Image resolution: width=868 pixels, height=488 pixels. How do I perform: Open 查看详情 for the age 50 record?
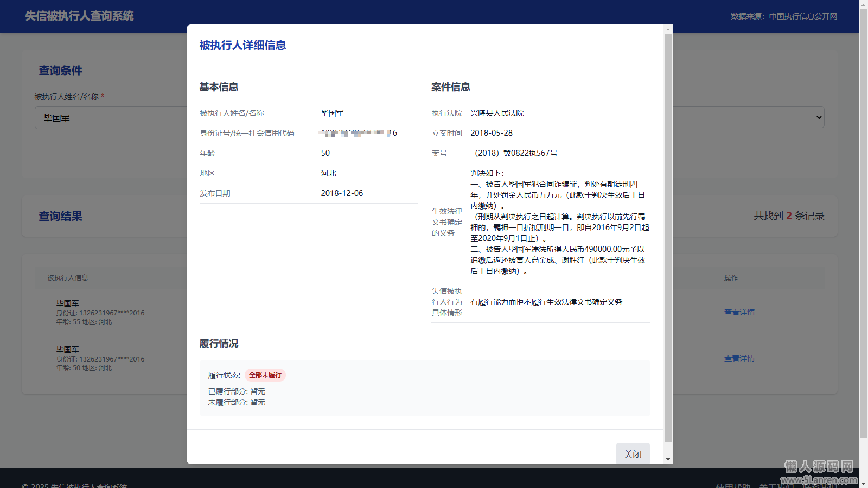(x=739, y=358)
